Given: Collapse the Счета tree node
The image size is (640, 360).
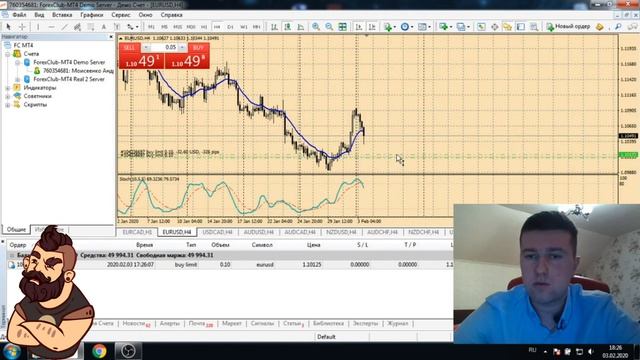Looking at the screenshot, I should pyautogui.click(x=7, y=54).
